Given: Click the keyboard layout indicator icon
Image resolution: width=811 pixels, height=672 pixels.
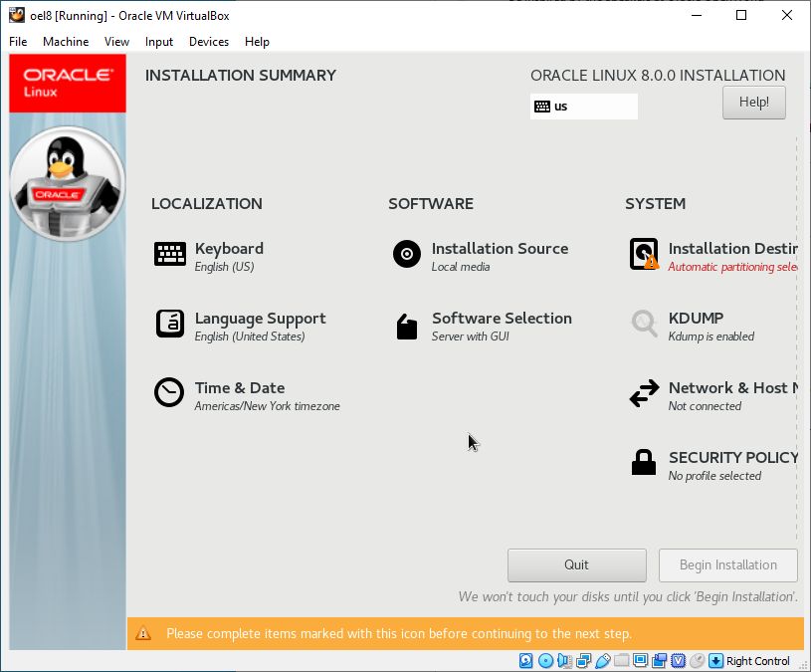Looking at the screenshot, I should pos(542,107).
